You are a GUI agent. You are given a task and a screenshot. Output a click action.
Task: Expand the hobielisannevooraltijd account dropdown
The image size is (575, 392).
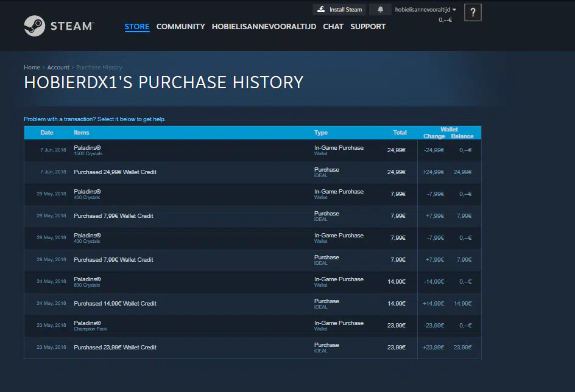pos(425,10)
